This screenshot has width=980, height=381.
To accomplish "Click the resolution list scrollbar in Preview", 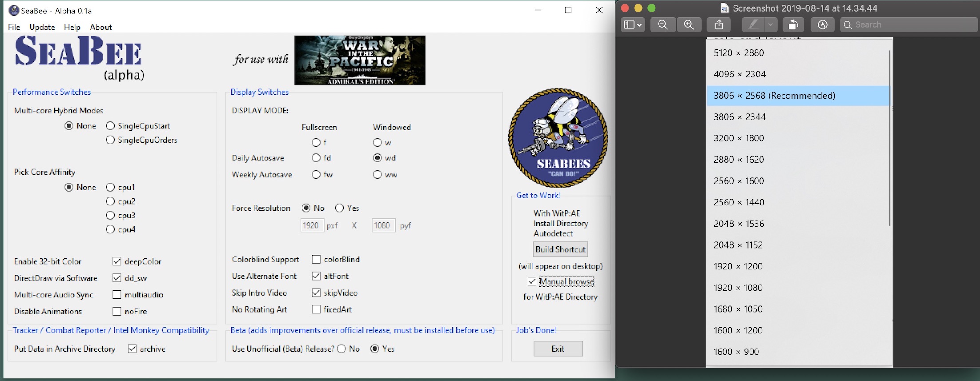I will point(890,138).
